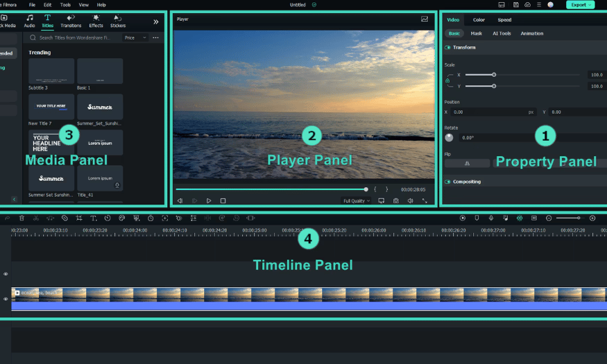607x364 pixels.
Task: Open the Price filter dropdown
Action: pyautogui.click(x=135, y=37)
